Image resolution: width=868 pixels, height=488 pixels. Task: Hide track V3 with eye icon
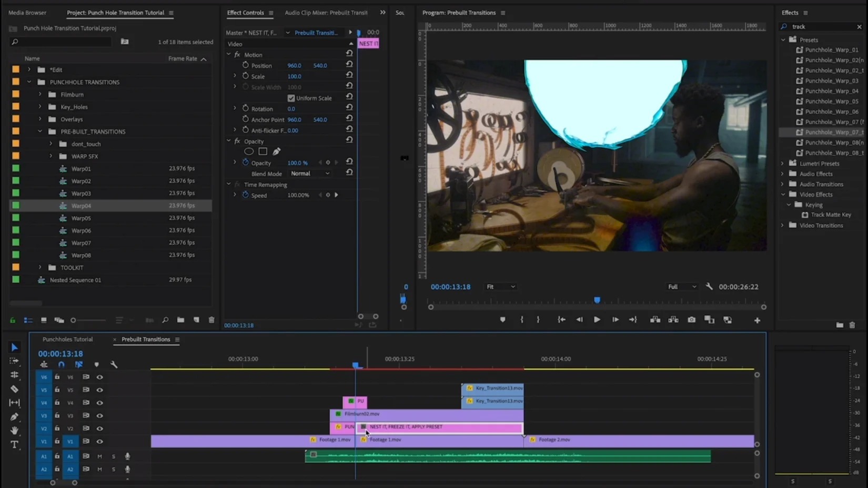(x=99, y=415)
